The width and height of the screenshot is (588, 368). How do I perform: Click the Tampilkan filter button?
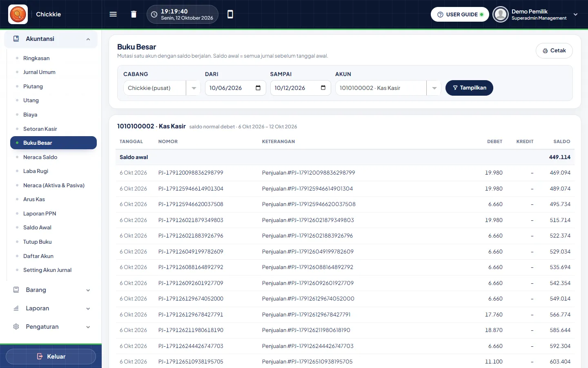469,88
